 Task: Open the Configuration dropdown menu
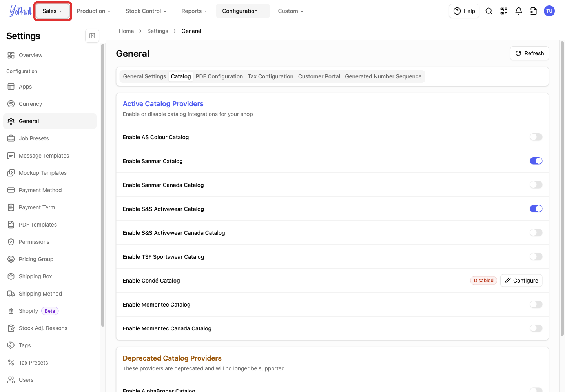(x=243, y=11)
